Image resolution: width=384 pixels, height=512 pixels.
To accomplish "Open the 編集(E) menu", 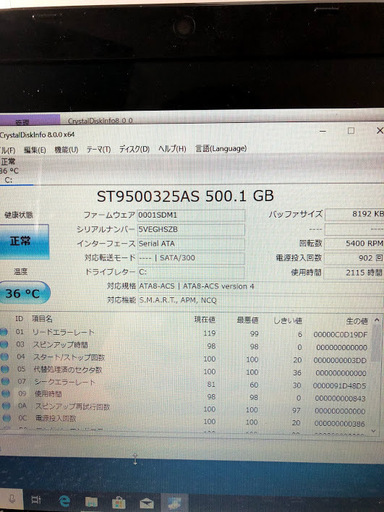I will tap(35, 150).
